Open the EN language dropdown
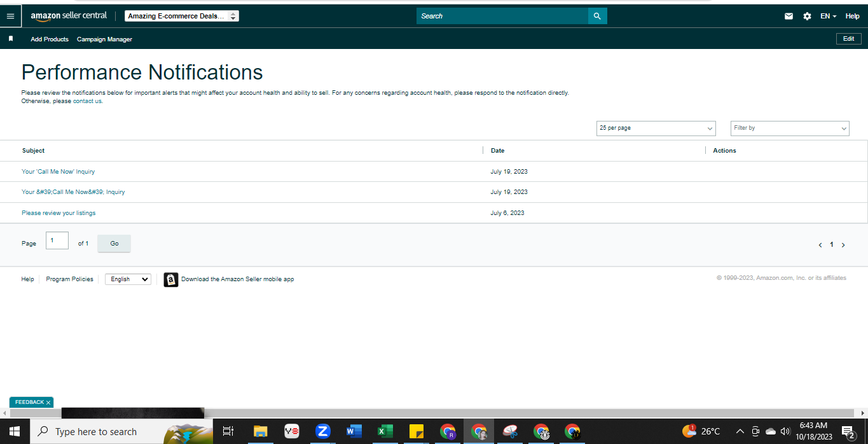The height and width of the screenshot is (444, 868). (829, 17)
